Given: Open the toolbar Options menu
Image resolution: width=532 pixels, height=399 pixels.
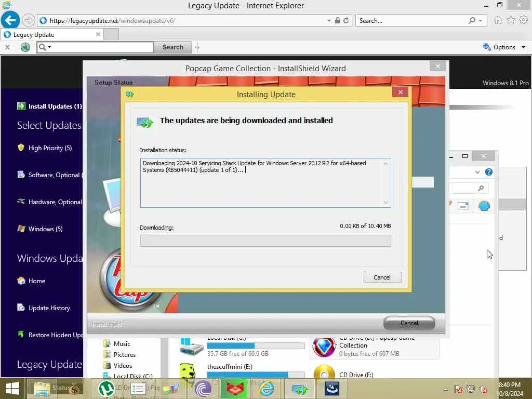Looking at the screenshot, I should click(504, 47).
